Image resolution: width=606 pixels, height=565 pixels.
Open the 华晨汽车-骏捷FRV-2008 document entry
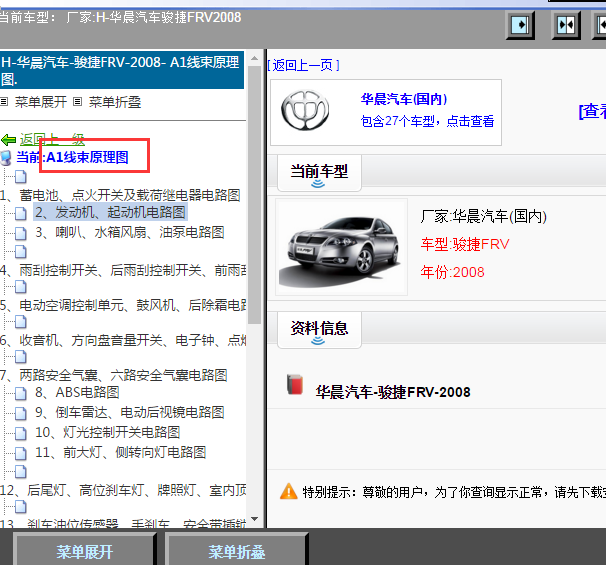[393, 392]
